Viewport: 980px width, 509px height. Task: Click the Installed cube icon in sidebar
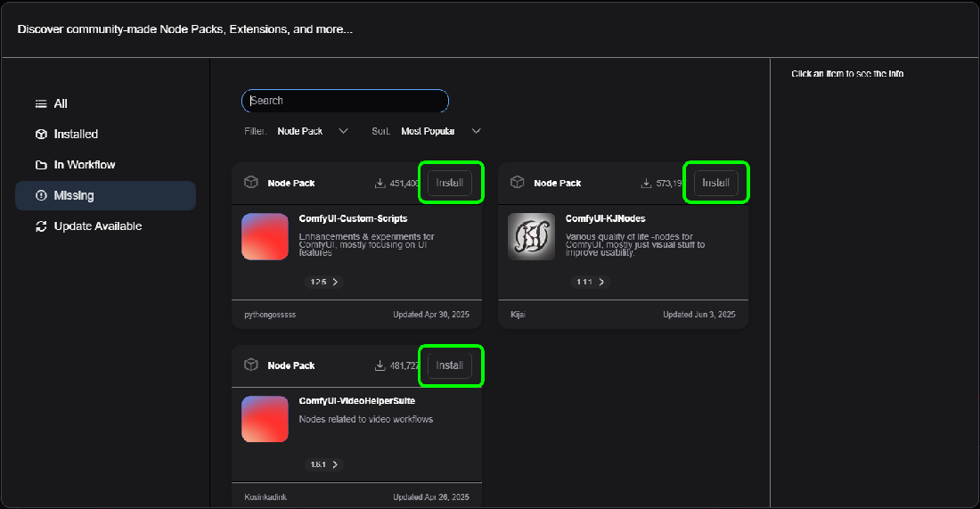coord(41,135)
